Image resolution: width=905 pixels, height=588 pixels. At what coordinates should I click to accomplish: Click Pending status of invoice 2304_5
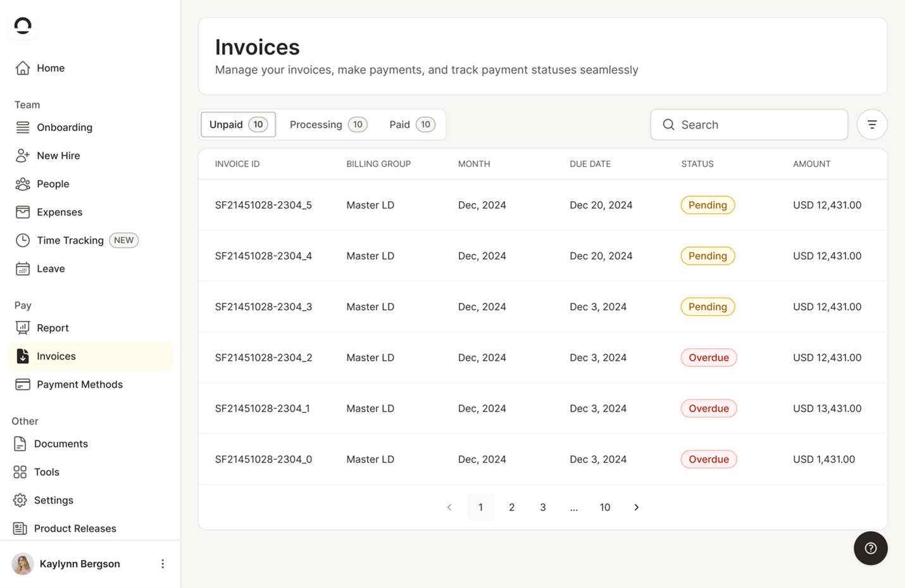pos(708,205)
